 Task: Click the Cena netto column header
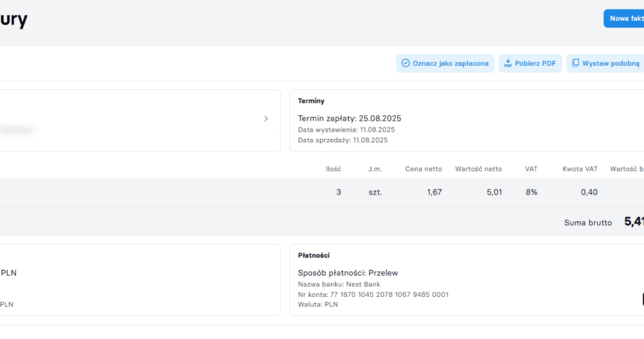click(x=423, y=169)
